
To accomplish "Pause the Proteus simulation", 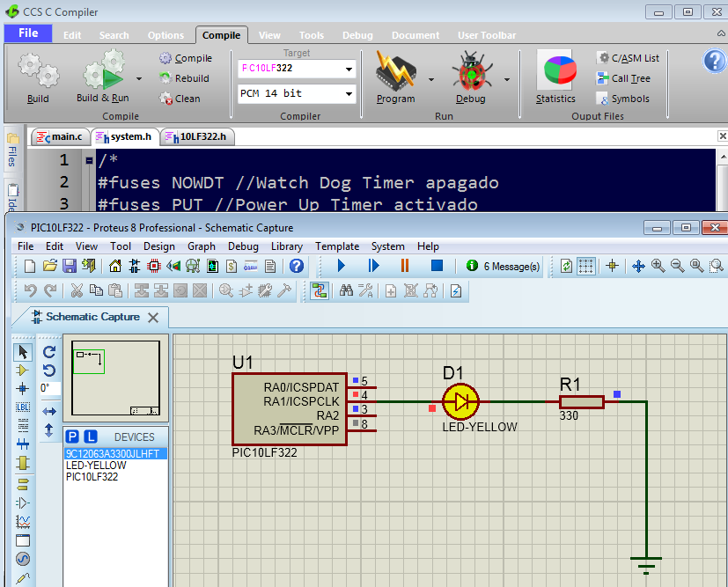I will tap(405, 266).
